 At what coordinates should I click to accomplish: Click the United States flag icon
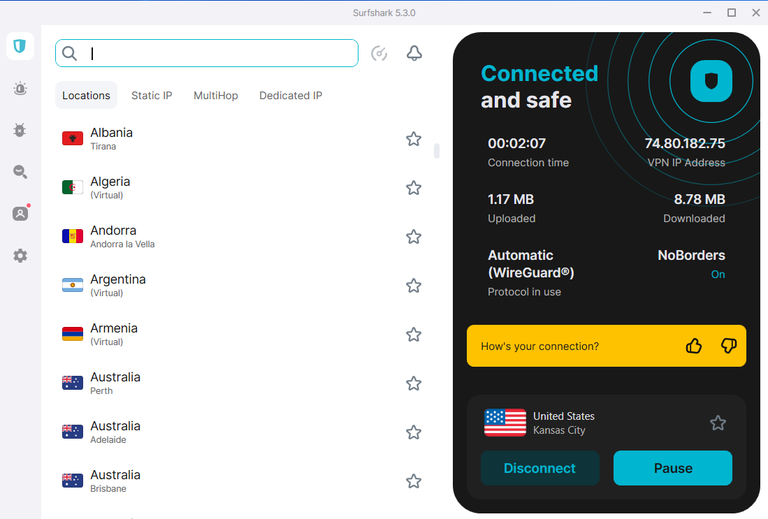tap(505, 423)
